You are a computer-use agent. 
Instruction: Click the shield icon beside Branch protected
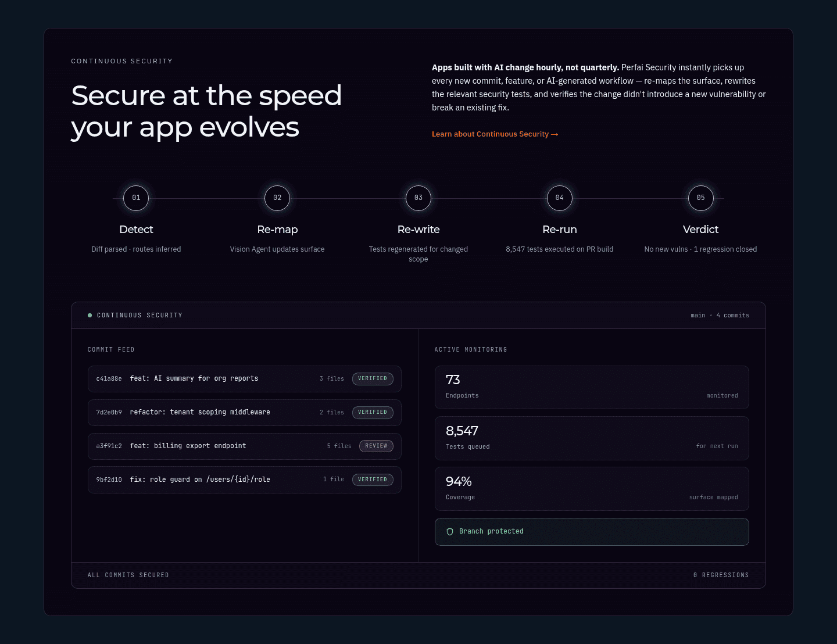[450, 532]
